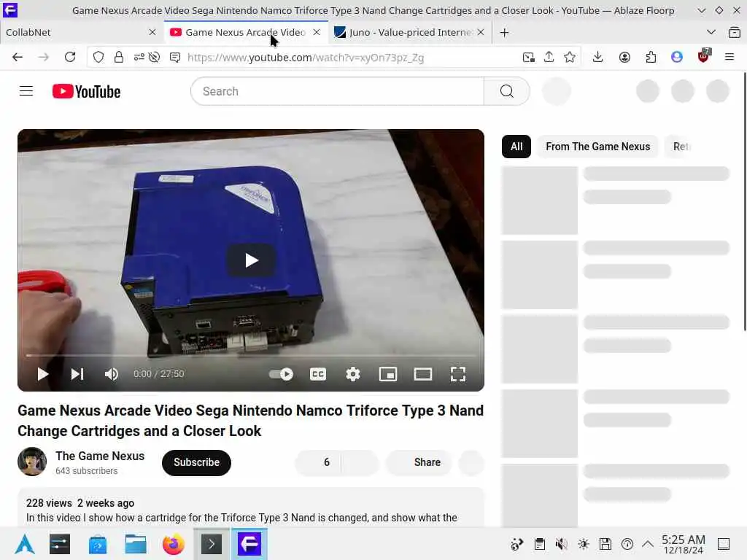Go back using browser back arrow
Image resolution: width=747 pixels, height=560 pixels.
[18, 57]
